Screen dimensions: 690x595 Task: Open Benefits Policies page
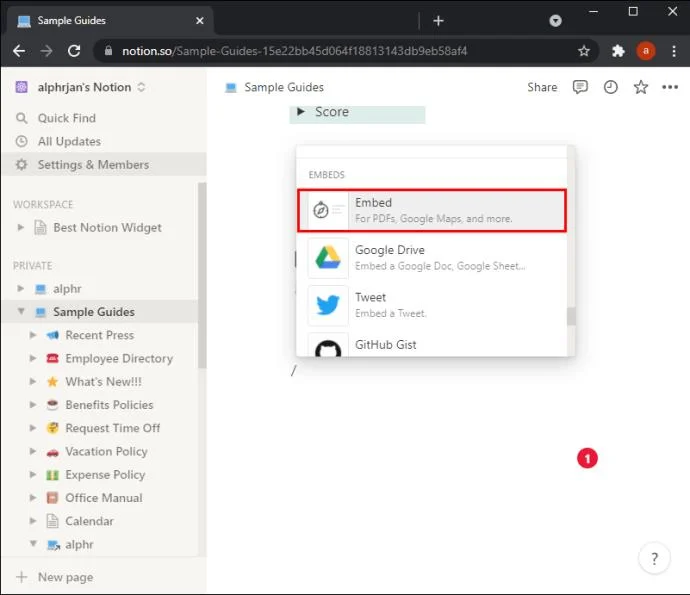point(110,405)
